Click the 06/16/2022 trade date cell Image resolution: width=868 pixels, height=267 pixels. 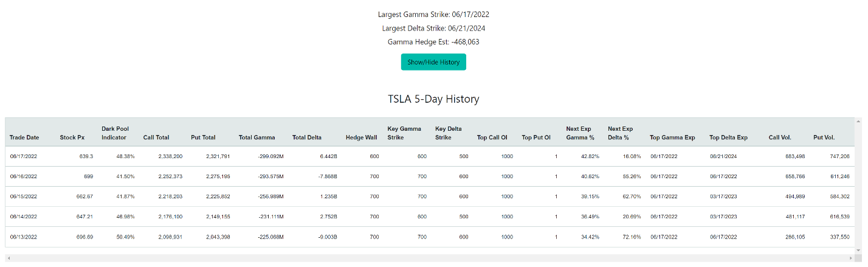(24, 176)
